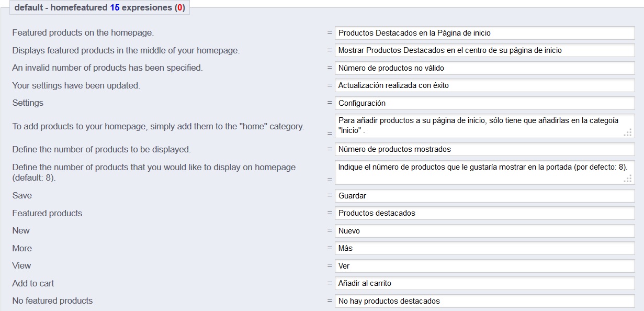Click the 'Productos destacados' translation field

point(484,213)
